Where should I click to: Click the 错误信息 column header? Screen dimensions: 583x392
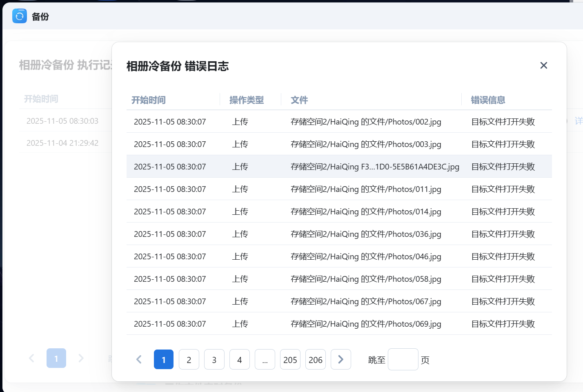(x=488, y=100)
